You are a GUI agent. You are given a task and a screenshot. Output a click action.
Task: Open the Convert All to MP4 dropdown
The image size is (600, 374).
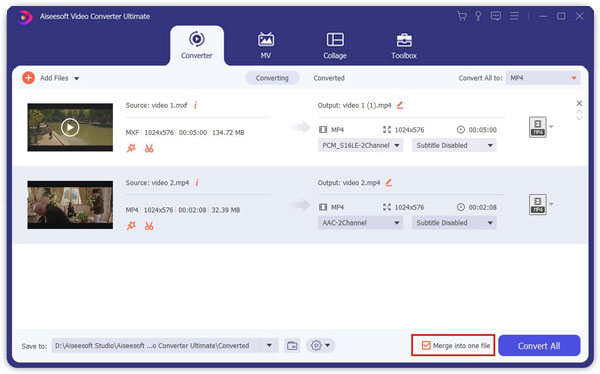tap(543, 78)
